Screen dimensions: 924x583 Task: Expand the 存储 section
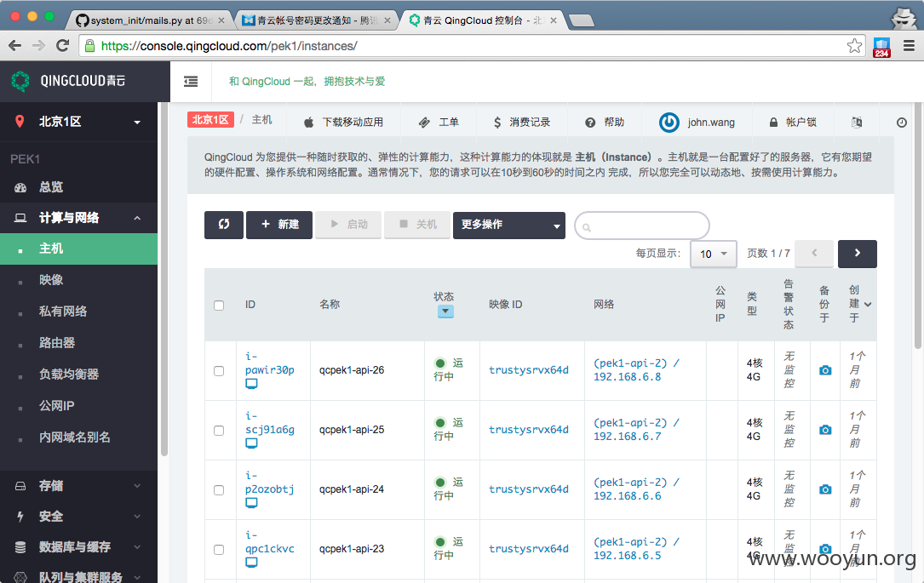[x=79, y=486]
